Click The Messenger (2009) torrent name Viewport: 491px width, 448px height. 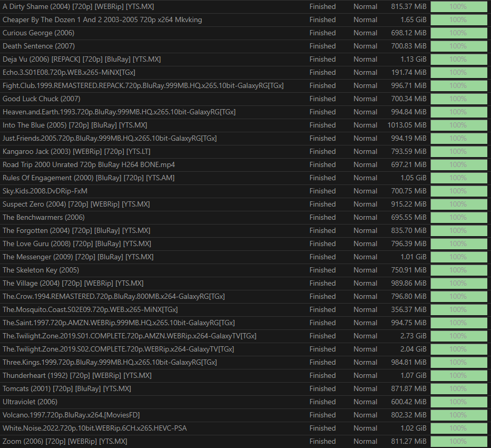tap(78, 257)
